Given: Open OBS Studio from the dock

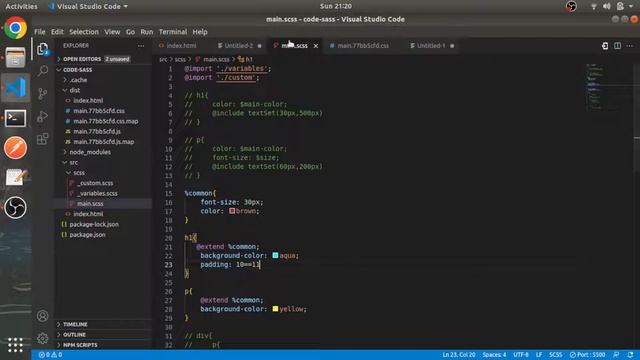Looking at the screenshot, I should point(16,207).
